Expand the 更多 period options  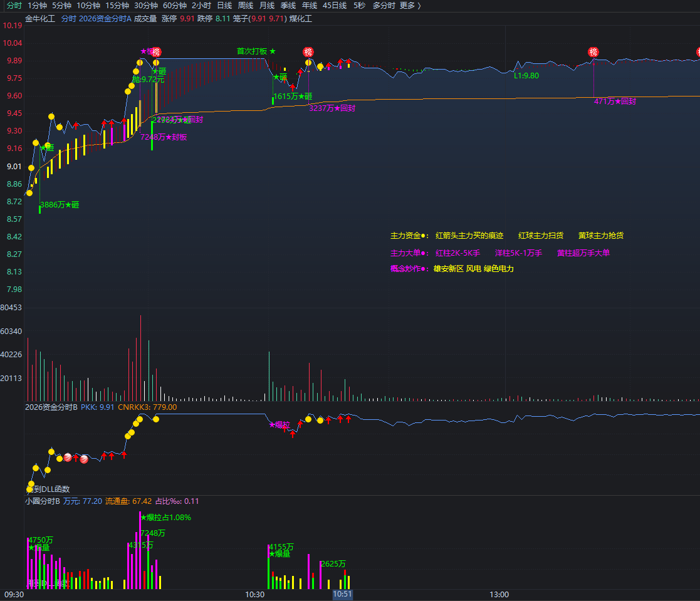pyautogui.click(x=410, y=6)
